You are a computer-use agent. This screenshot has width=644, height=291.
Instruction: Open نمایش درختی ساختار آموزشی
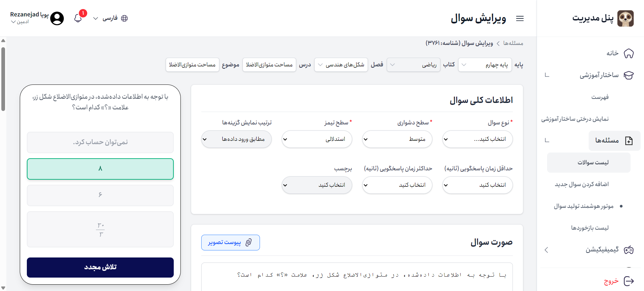point(575,119)
